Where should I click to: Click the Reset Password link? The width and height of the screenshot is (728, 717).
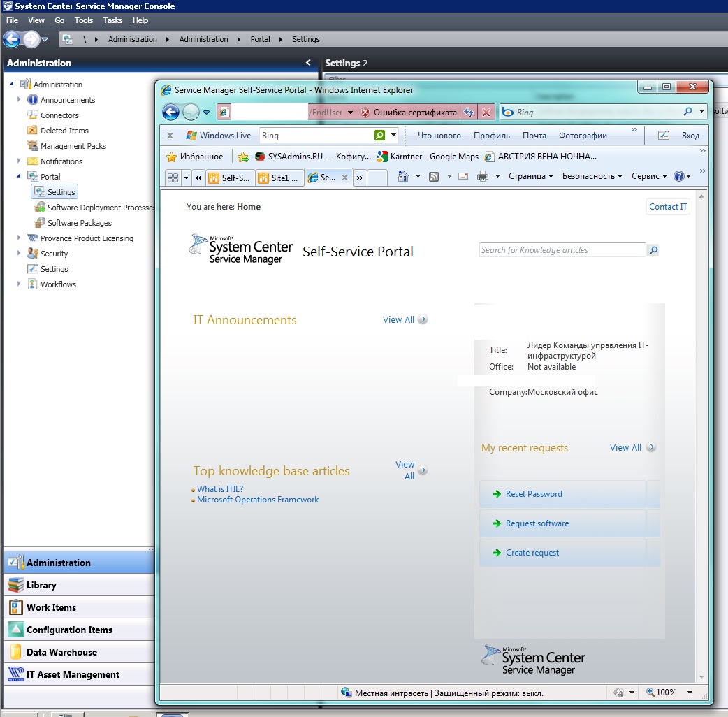click(534, 494)
